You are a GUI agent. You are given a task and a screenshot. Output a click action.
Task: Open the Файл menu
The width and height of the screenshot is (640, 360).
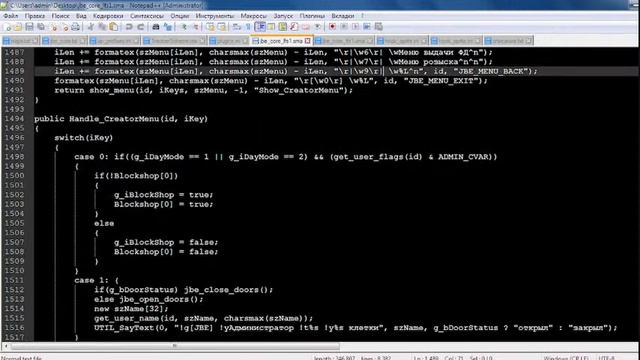[x=11, y=16]
